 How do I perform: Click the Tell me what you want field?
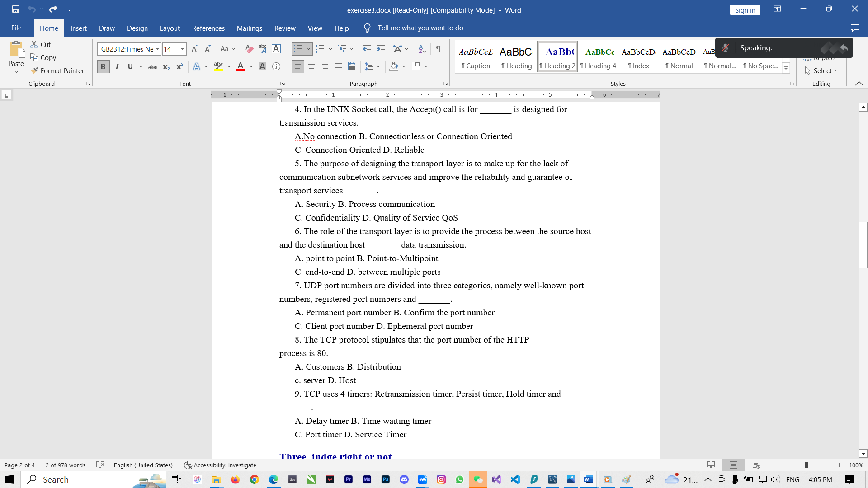420,28
